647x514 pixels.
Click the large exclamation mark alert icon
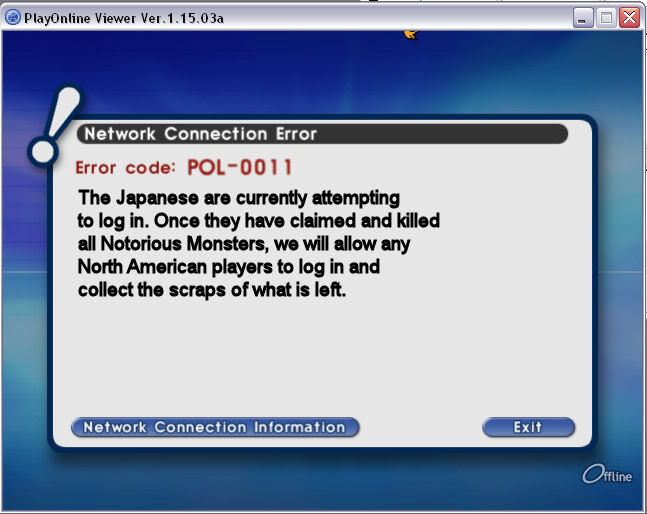[54, 126]
